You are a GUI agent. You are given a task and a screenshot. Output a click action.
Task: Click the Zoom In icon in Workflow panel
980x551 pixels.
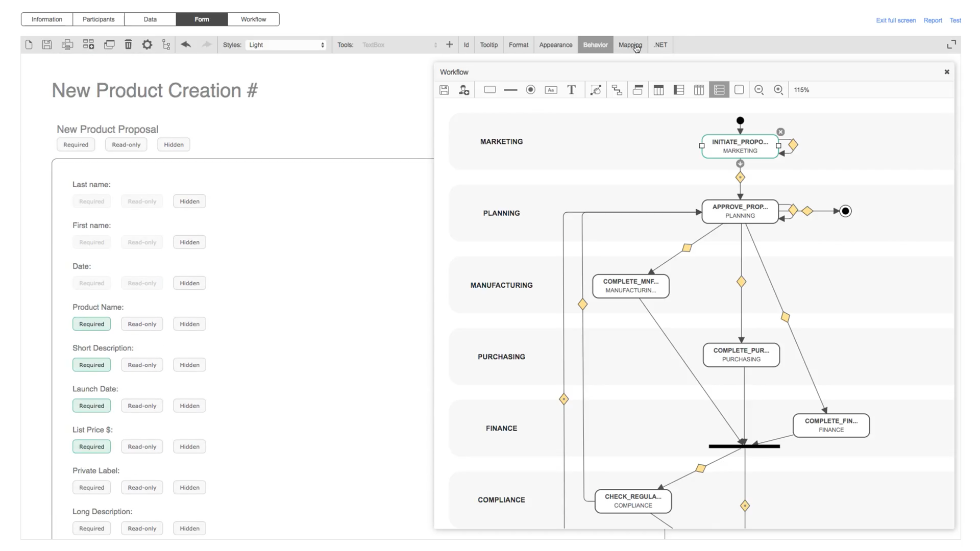779,90
